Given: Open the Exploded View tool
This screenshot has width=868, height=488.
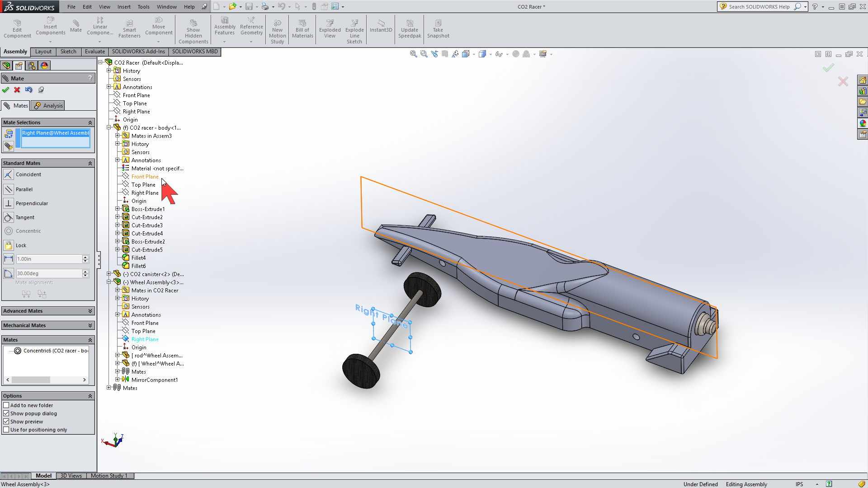Looking at the screenshot, I should 330,29.
